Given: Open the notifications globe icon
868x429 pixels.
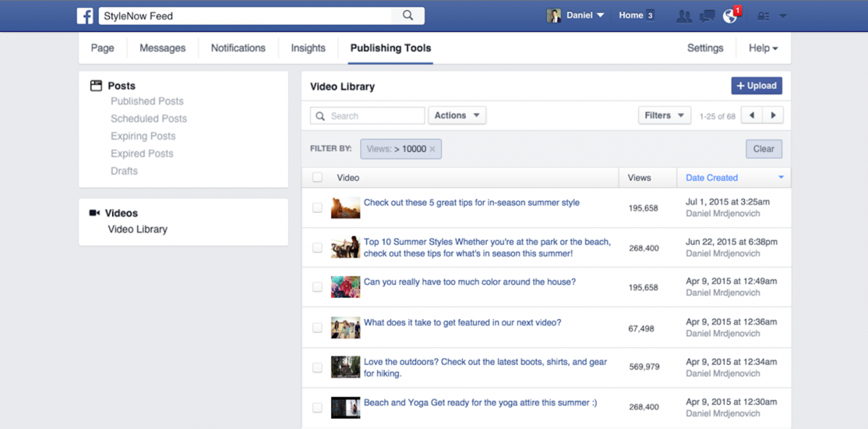Looking at the screenshot, I should click(x=729, y=14).
